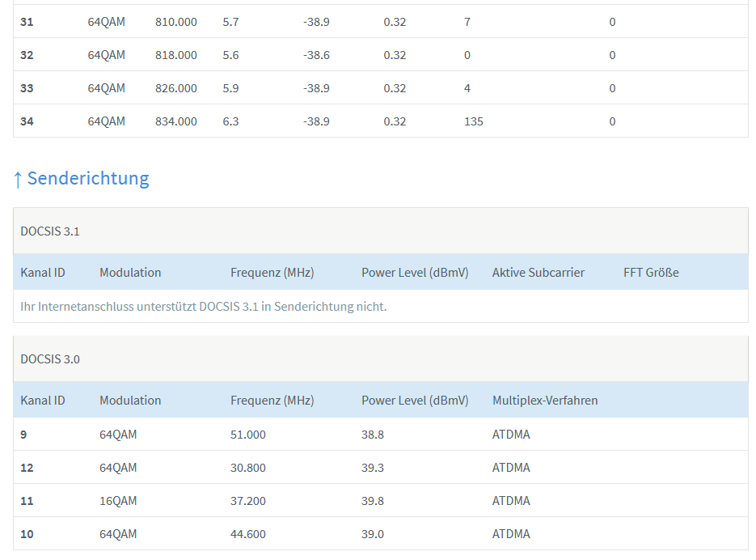
Task: Click the 44.600 frequency value
Action: tap(247, 534)
